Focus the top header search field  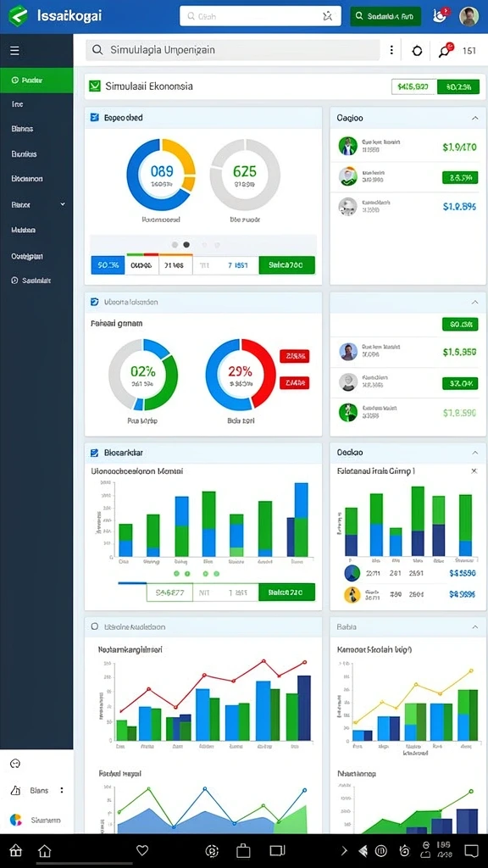click(260, 17)
